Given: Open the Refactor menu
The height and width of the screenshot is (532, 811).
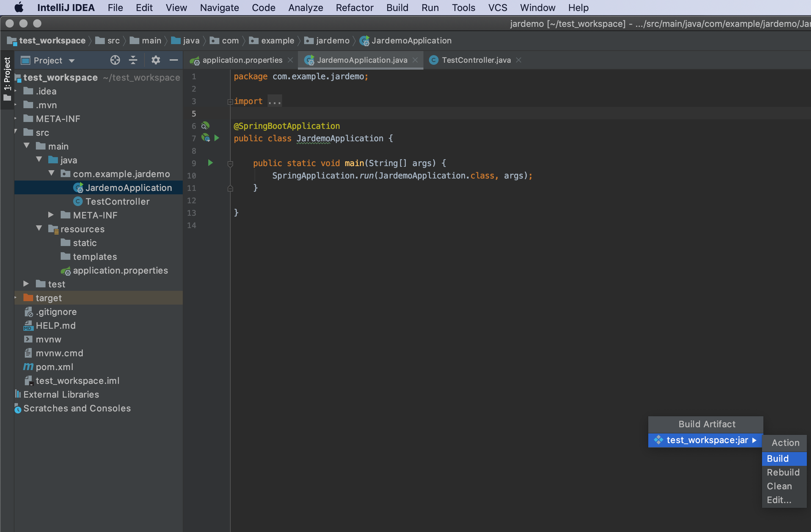Looking at the screenshot, I should click(354, 8).
